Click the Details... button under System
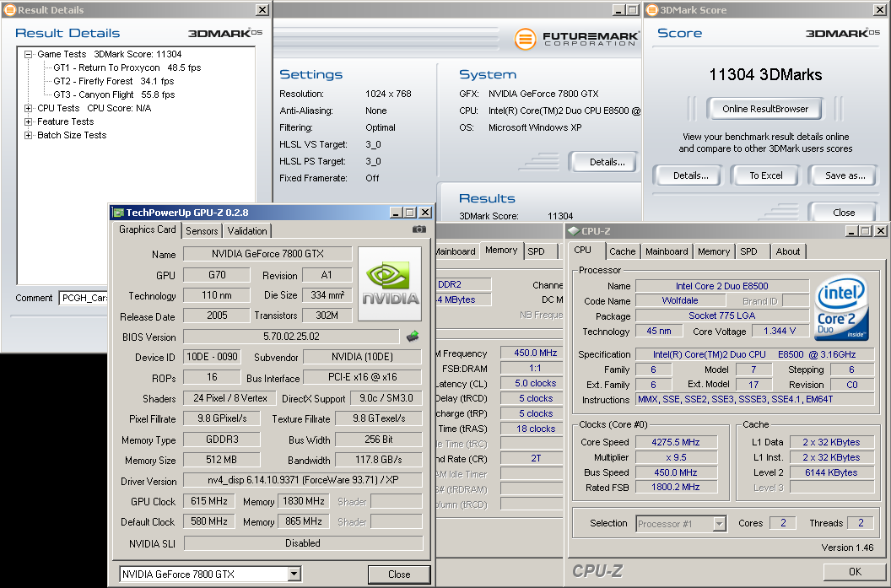 [606, 162]
